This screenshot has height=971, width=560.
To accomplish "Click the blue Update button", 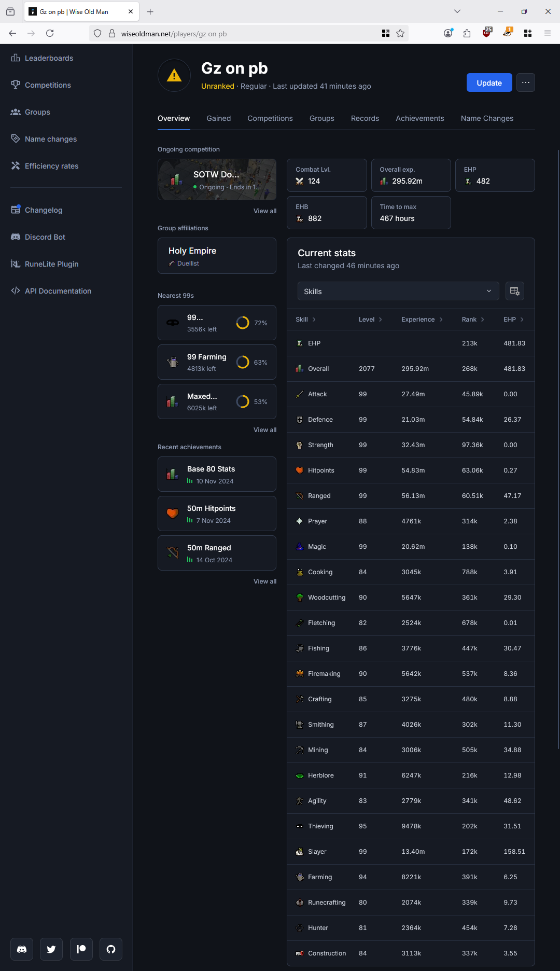I will point(489,82).
